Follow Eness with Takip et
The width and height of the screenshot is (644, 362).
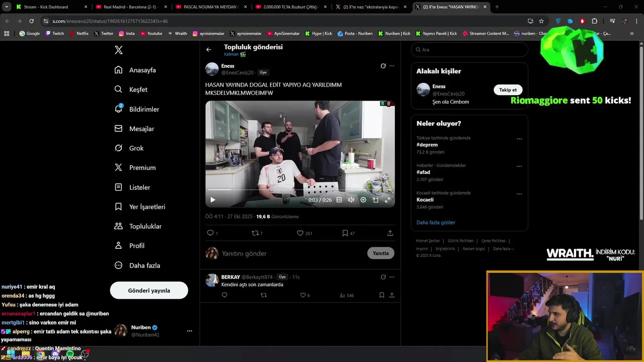click(x=508, y=90)
